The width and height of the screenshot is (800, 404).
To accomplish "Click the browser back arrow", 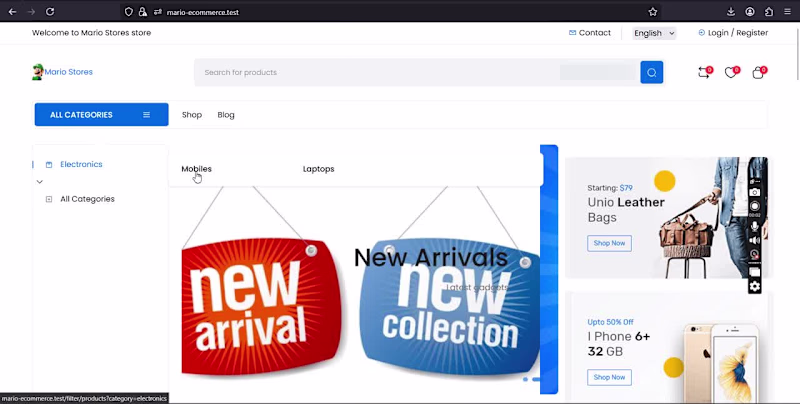I will [x=12, y=12].
